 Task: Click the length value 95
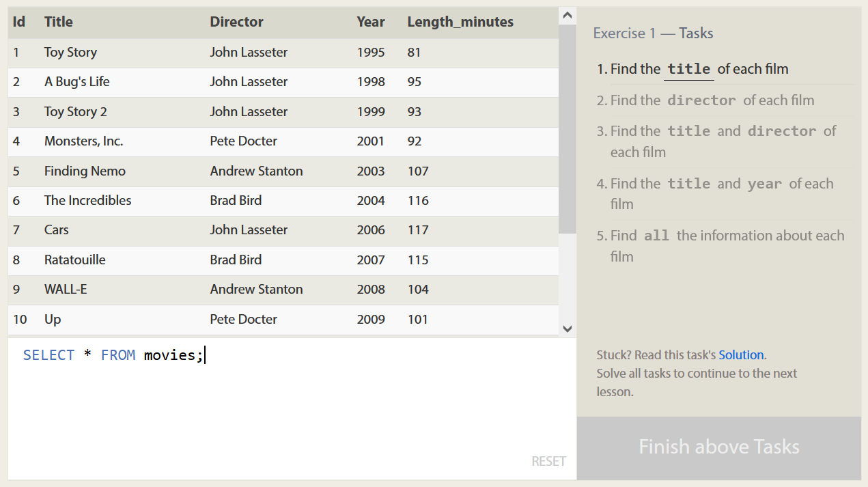pos(415,81)
